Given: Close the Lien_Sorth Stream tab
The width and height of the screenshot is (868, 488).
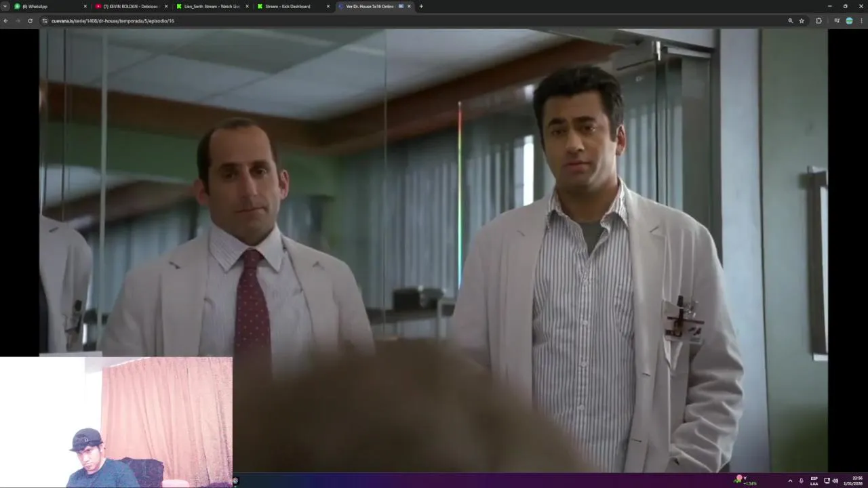Looking at the screenshot, I should [247, 6].
